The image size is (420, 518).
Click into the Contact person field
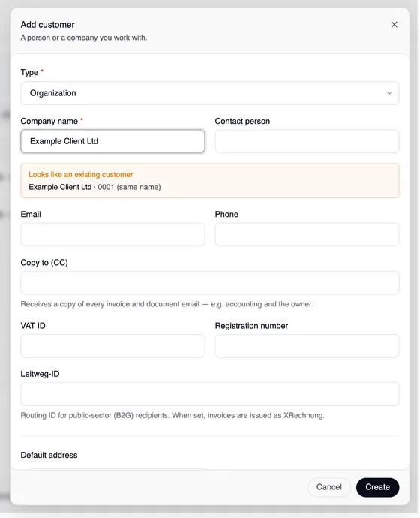[307, 141]
